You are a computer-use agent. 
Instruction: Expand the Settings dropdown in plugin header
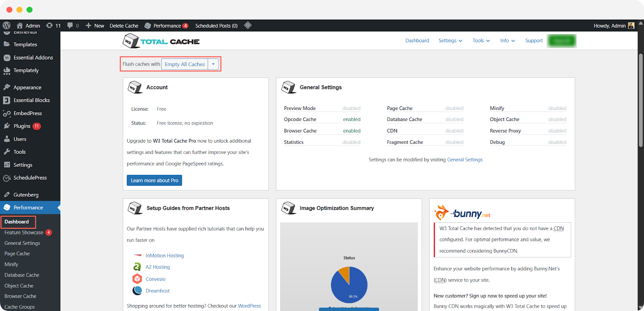point(450,41)
